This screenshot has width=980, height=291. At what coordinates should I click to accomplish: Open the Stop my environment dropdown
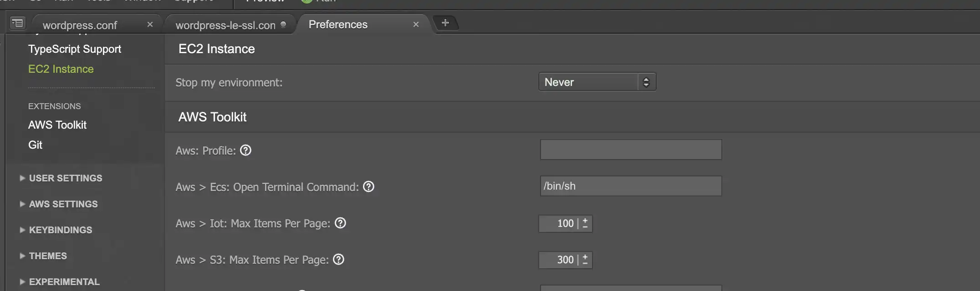pyautogui.click(x=597, y=82)
